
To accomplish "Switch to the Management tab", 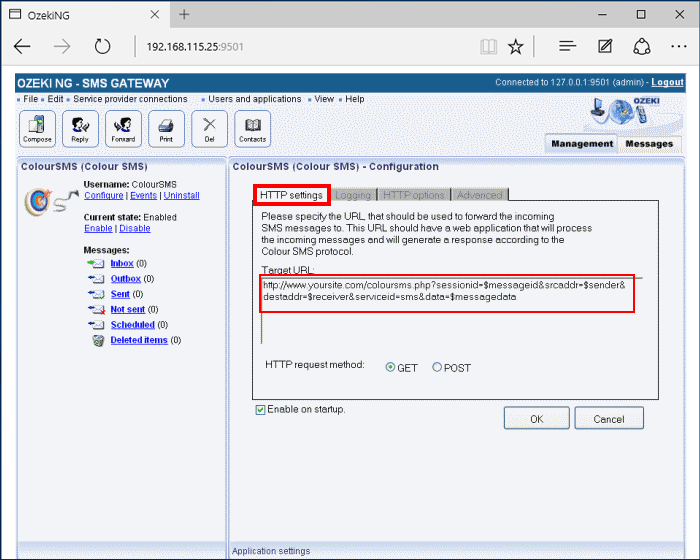I will point(582,144).
